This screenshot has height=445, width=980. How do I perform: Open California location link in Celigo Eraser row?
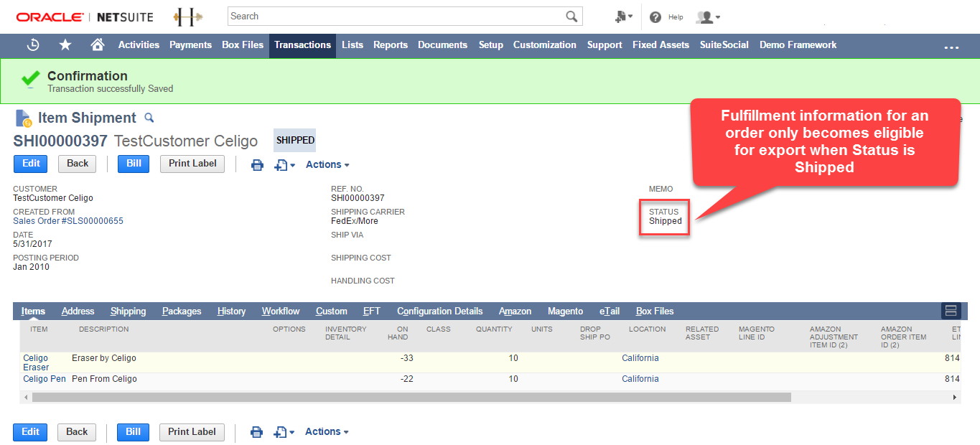click(640, 358)
